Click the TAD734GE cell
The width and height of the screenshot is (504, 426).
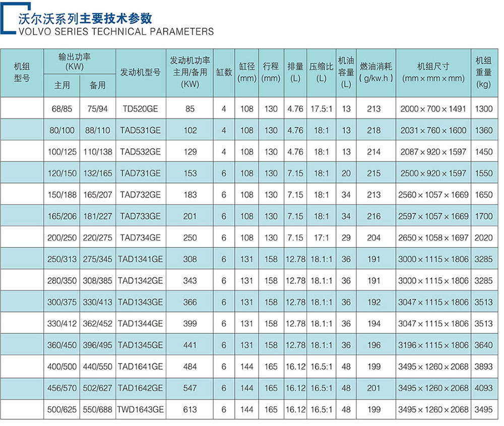tap(141, 238)
